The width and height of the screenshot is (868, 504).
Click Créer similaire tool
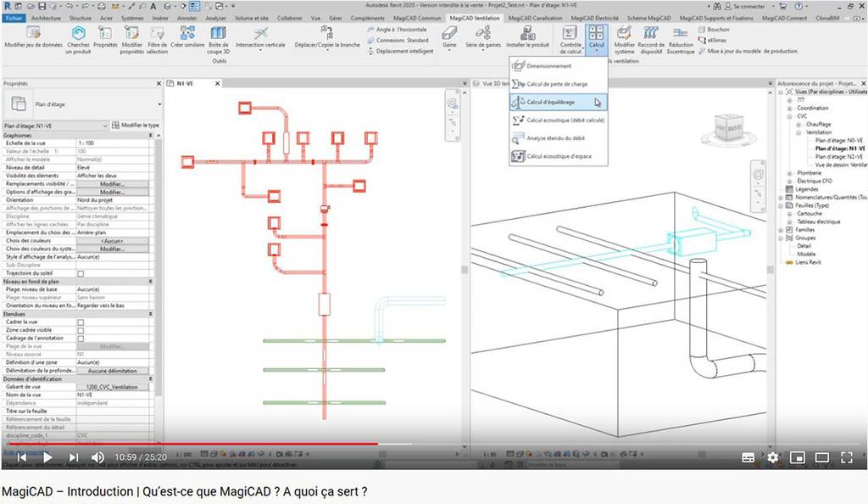pos(187,38)
